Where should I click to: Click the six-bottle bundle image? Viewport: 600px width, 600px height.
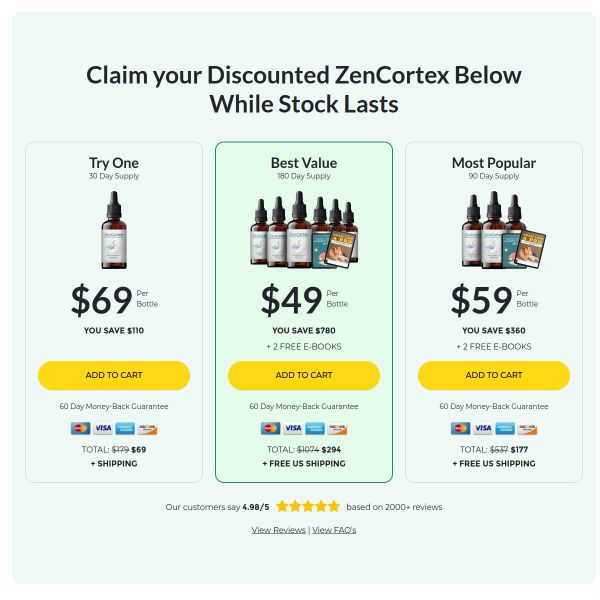pos(304,230)
